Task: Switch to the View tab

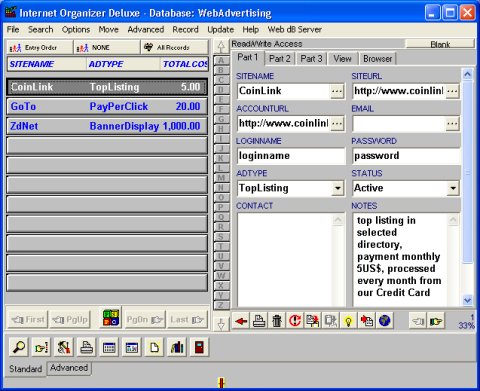Action: 342,59
